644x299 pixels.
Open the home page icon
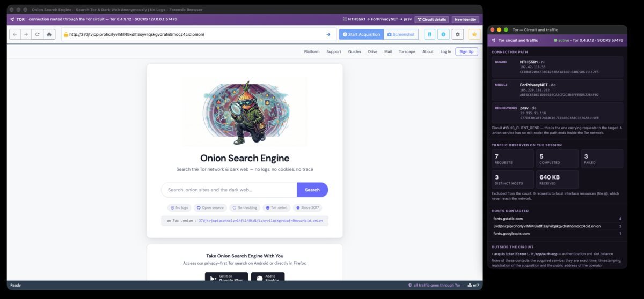[x=49, y=34]
